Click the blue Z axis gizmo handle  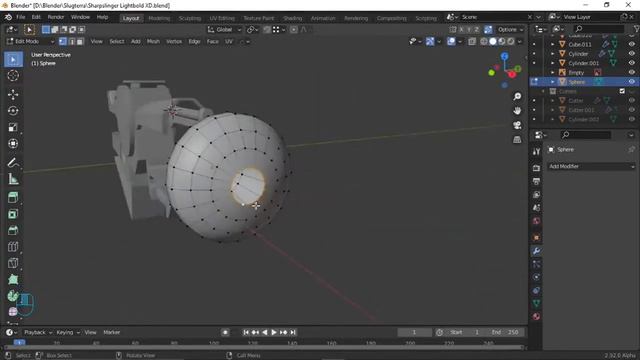pyautogui.click(x=504, y=56)
